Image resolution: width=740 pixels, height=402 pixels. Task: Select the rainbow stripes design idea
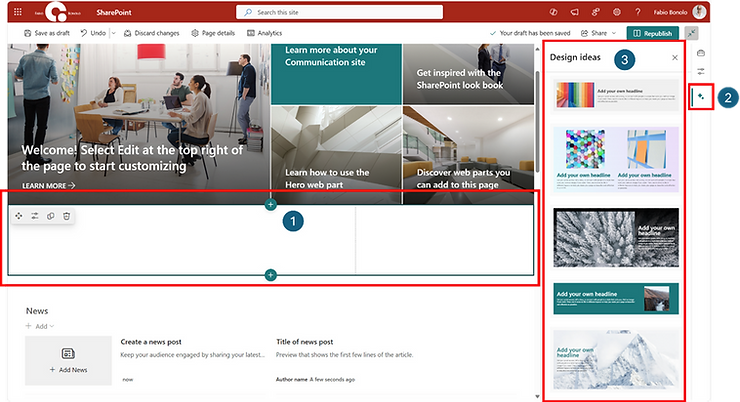tap(616, 95)
